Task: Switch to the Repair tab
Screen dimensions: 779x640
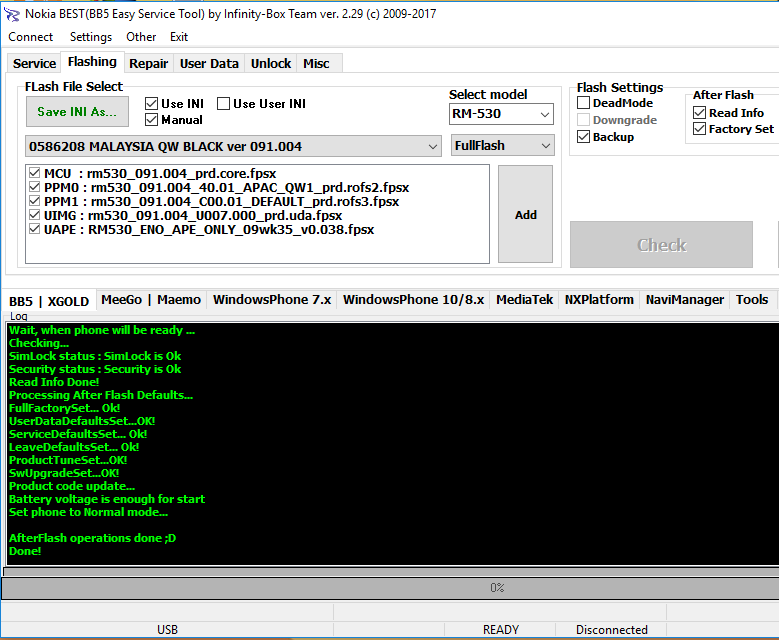Action: coord(149,63)
